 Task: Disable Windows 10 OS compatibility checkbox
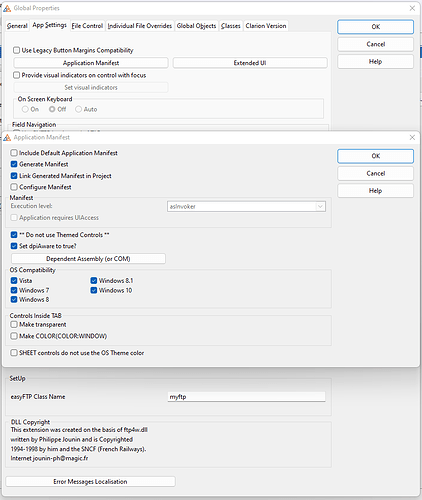coord(94,290)
